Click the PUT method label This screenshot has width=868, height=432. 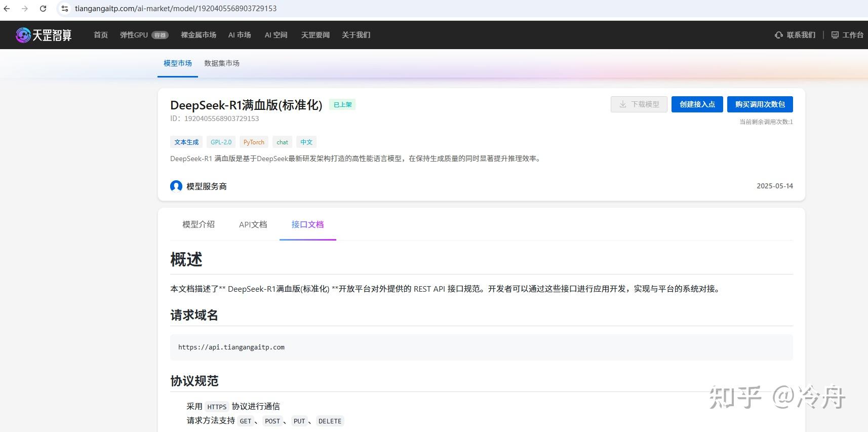click(299, 421)
